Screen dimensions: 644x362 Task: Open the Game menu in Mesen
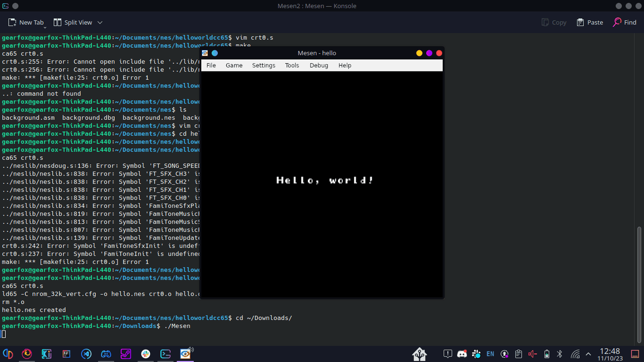point(234,65)
